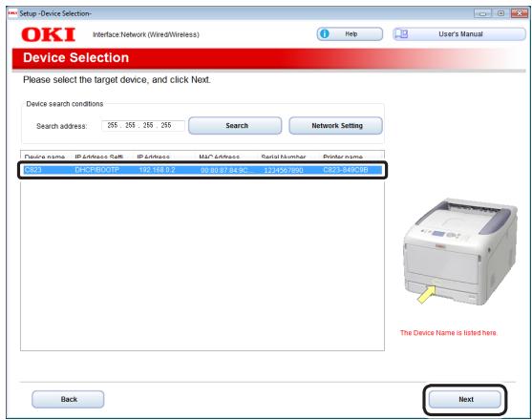Screen dimensions: 532x420
Task: Click the blue info icon on Help button
Action: (x=325, y=34)
